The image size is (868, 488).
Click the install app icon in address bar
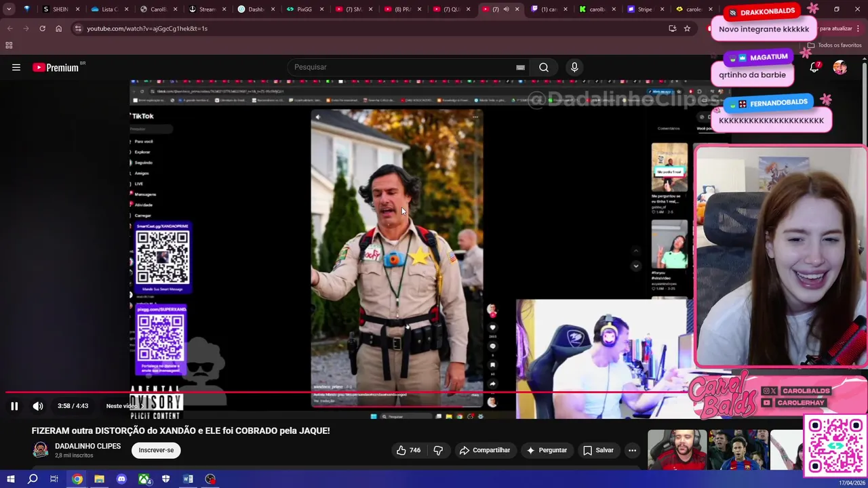tap(672, 28)
